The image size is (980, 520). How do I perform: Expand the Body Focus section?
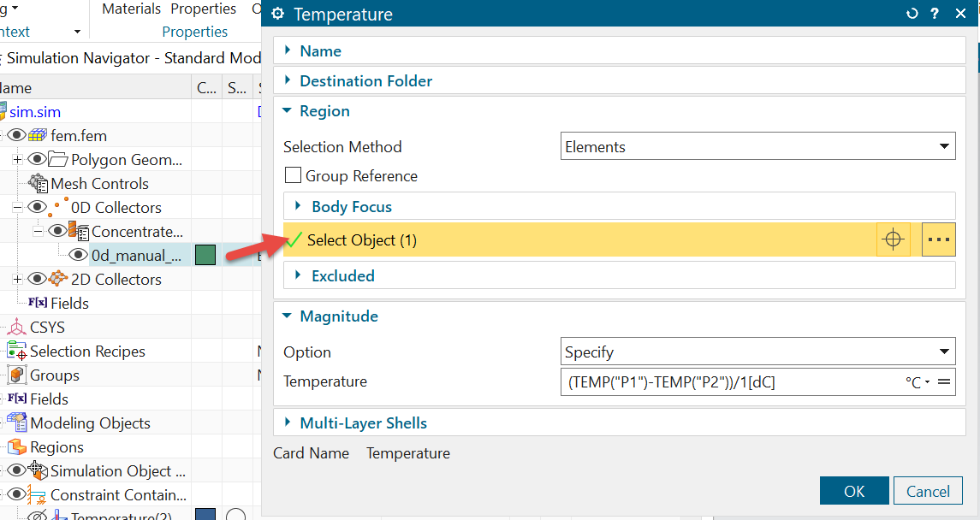[351, 207]
